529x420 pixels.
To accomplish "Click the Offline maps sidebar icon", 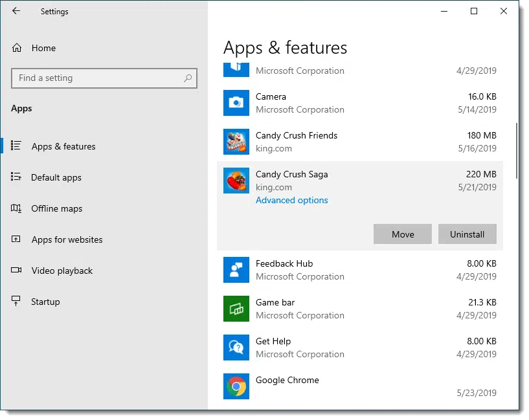I will pyautogui.click(x=16, y=208).
